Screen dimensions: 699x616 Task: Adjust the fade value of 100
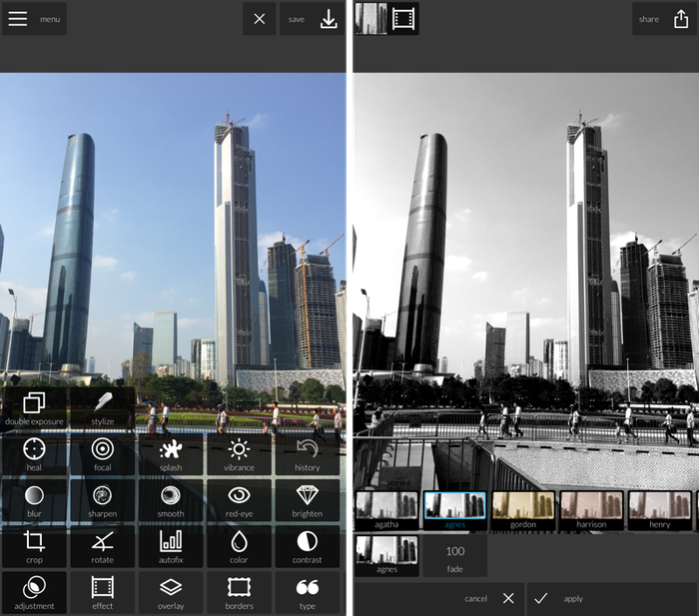point(454,556)
